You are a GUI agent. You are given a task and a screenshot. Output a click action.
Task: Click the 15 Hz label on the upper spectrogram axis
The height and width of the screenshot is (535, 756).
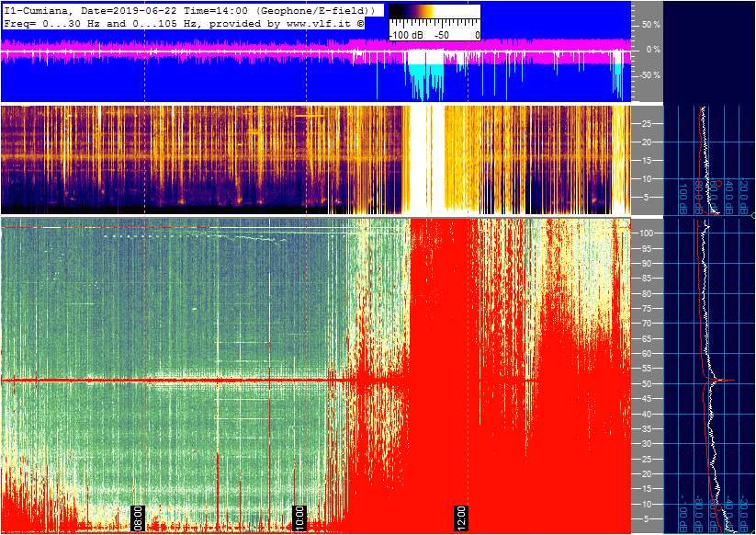647,161
